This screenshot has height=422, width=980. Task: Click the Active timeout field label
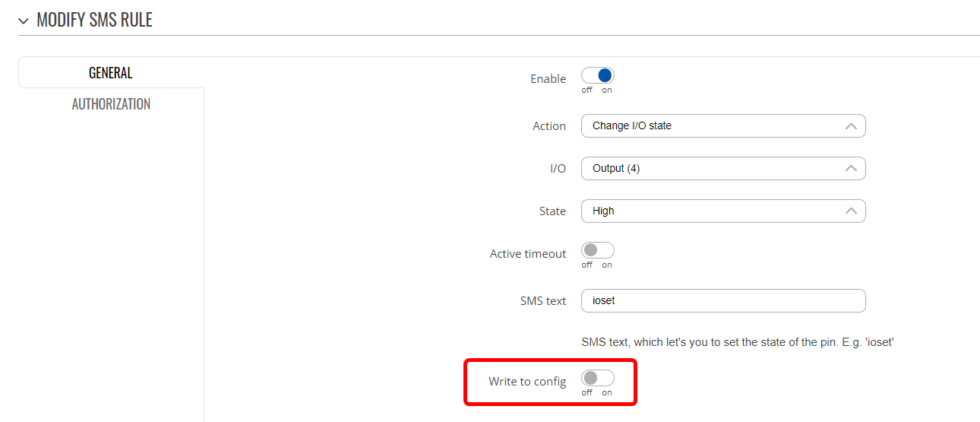click(x=528, y=254)
